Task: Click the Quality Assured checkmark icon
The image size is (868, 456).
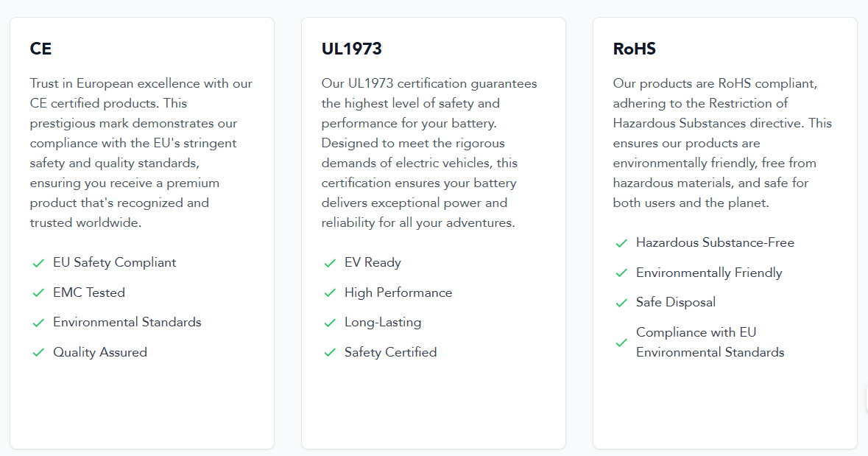Action: [38, 352]
